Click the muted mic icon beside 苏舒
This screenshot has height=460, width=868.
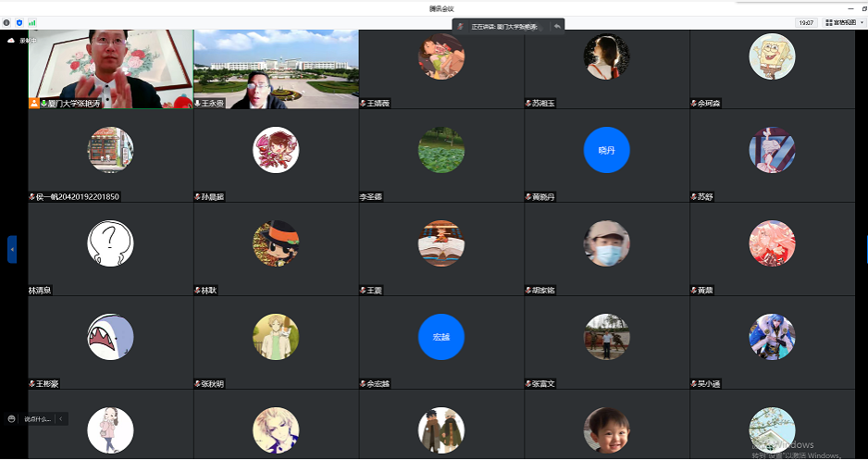[x=694, y=197]
